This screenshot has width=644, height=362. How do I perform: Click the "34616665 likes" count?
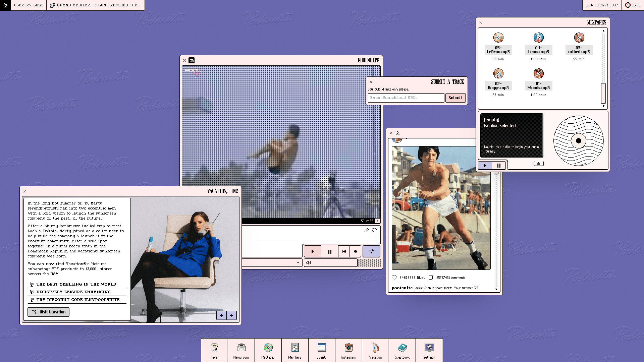point(412,278)
